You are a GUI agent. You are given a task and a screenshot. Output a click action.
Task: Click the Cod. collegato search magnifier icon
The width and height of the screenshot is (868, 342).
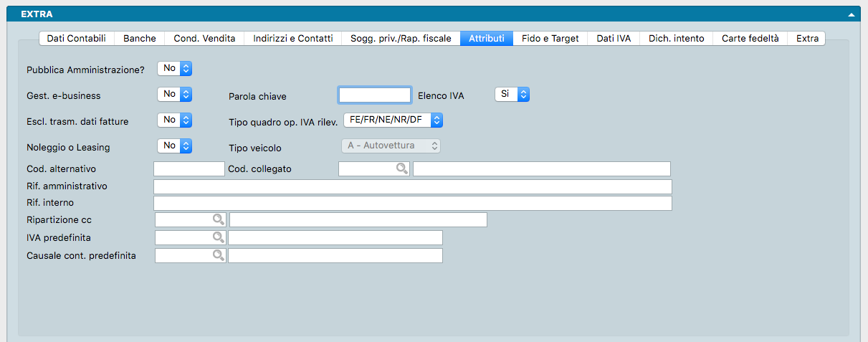pos(402,169)
